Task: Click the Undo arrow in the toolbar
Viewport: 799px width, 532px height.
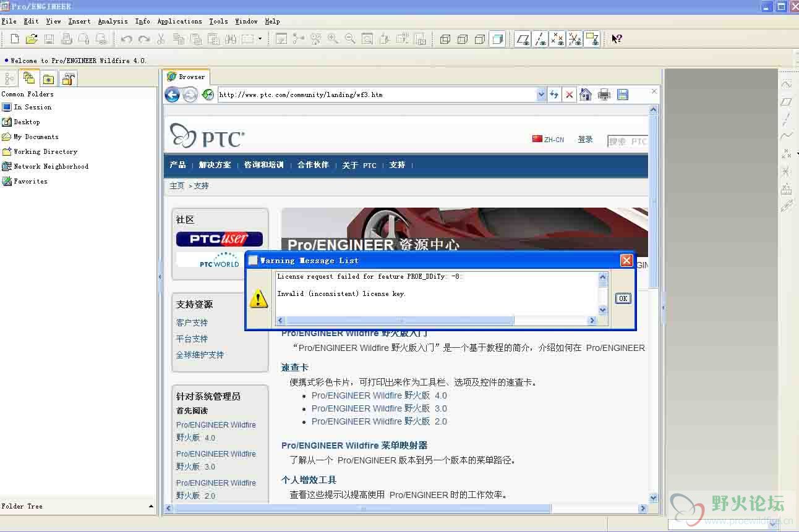Action: [x=126, y=39]
